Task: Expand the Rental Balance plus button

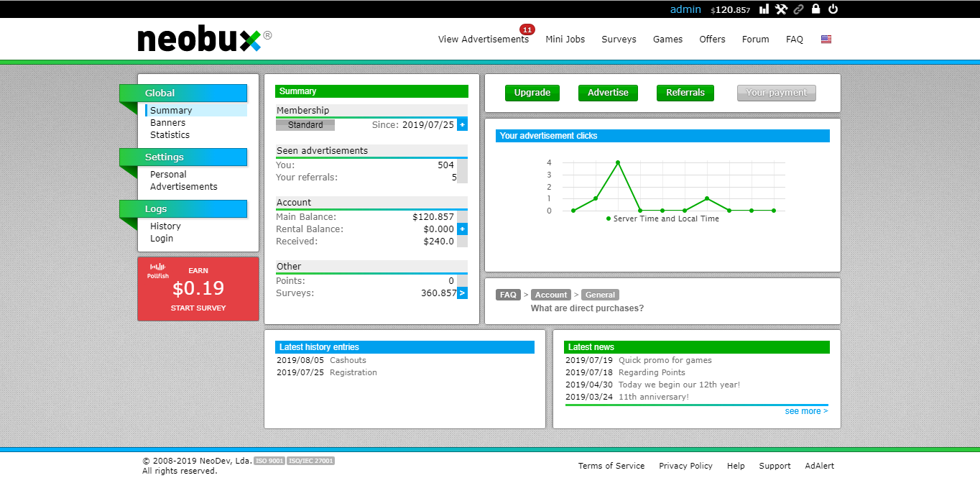Action: coord(462,229)
